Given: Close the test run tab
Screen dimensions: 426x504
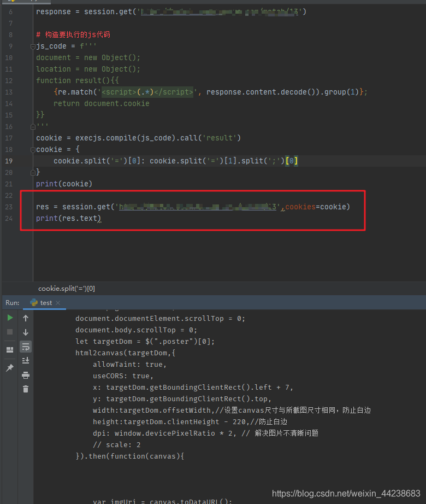Looking at the screenshot, I should pyautogui.click(x=58, y=303).
